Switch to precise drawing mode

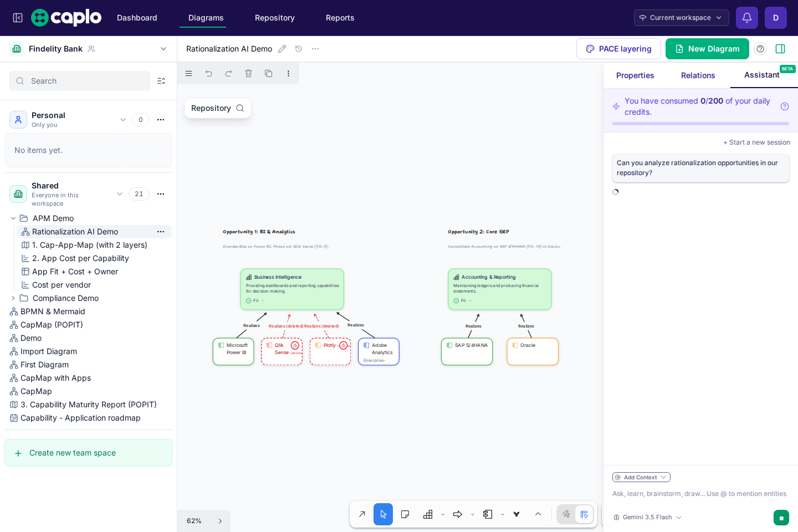pyautogui.click(x=584, y=514)
